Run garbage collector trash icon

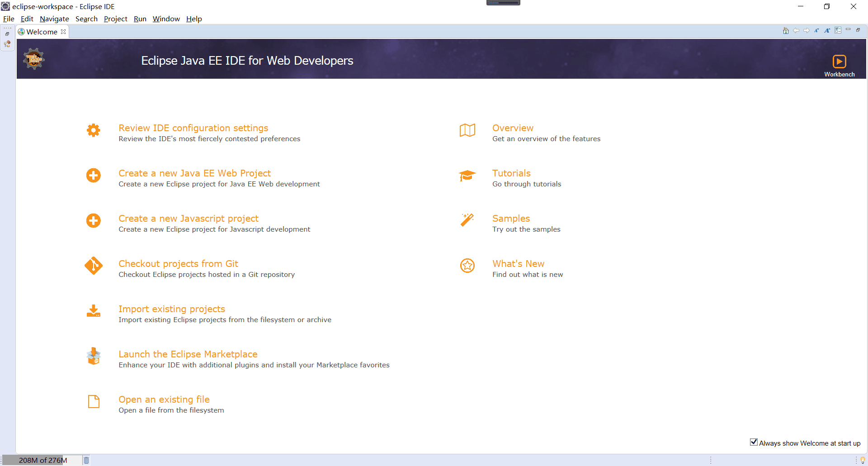pyautogui.click(x=86, y=460)
